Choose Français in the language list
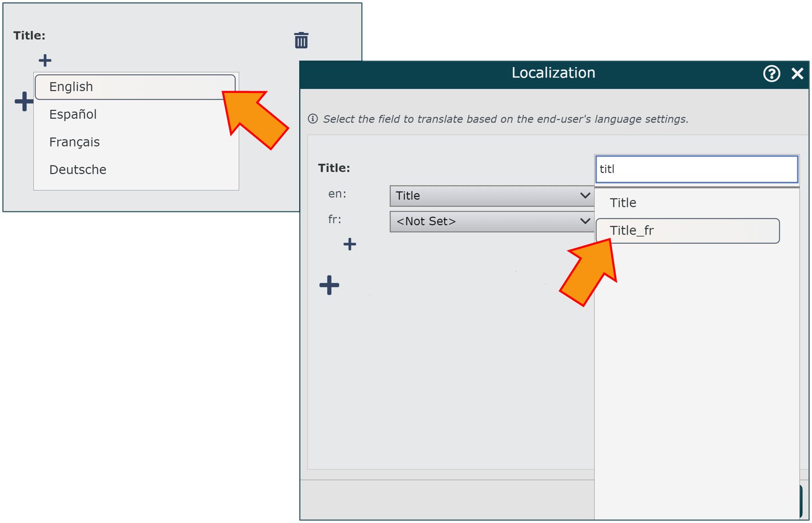This screenshot has width=812, height=523. click(x=135, y=142)
